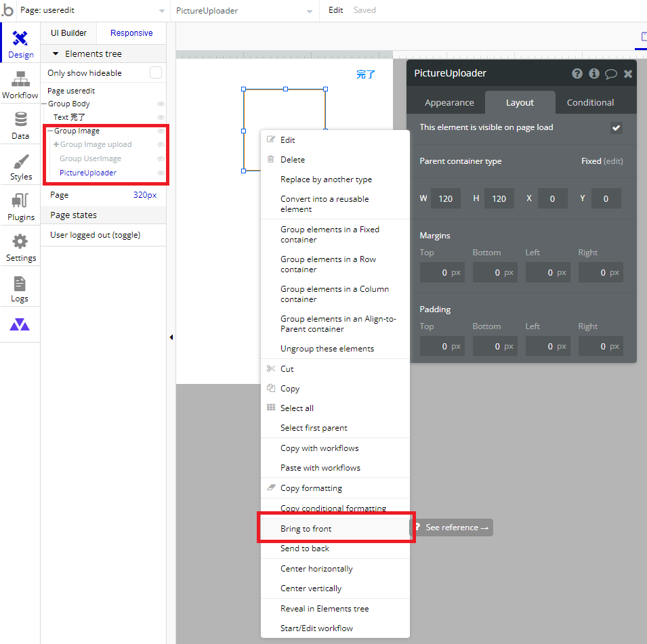Check the Only show hideable checkbox
The image size is (647, 644).
coord(156,72)
